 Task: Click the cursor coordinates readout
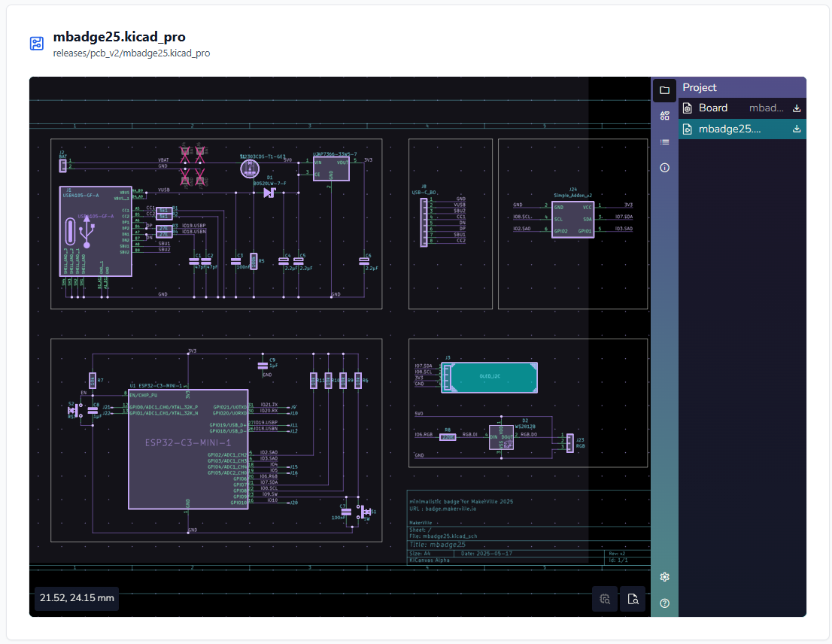pyautogui.click(x=77, y=598)
